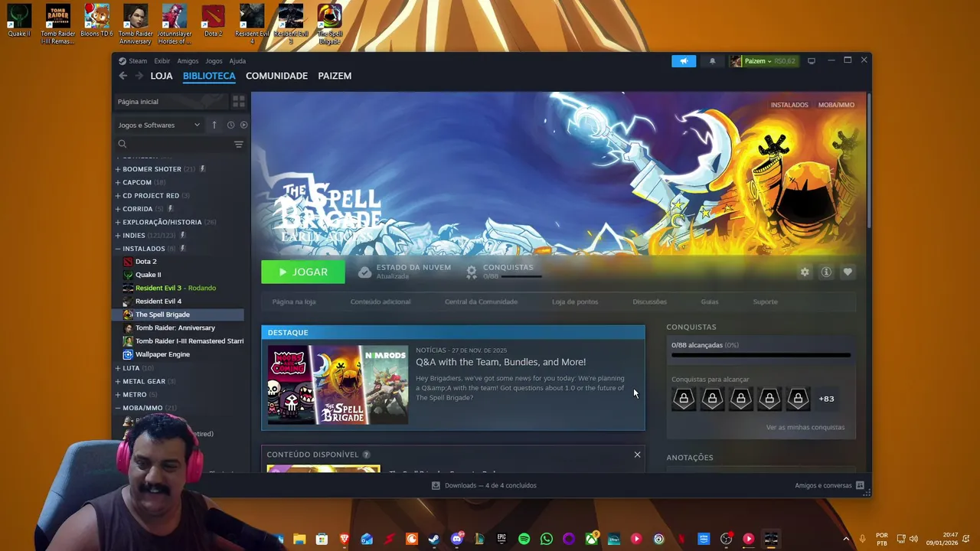Open Downloads status at bottom bar
This screenshot has height=551, width=980.
484,485
